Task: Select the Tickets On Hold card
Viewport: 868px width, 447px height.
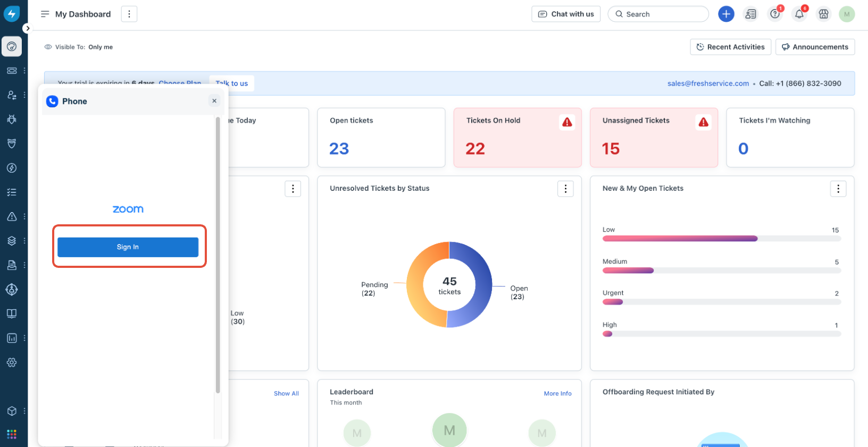Action: (x=518, y=138)
